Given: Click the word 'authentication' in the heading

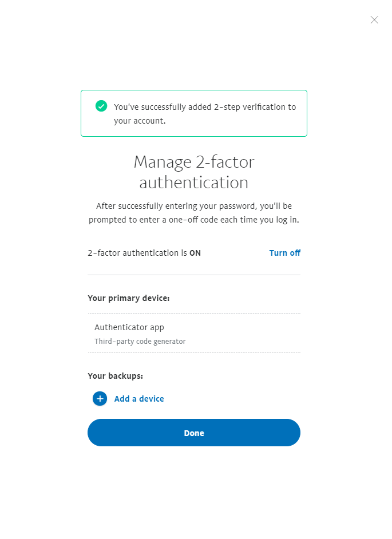Looking at the screenshot, I should click(194, 182).
